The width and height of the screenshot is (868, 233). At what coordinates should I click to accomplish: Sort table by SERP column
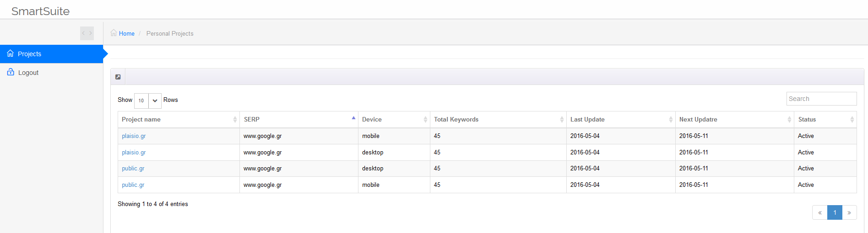pyautogui.click(x=298, y=120)
